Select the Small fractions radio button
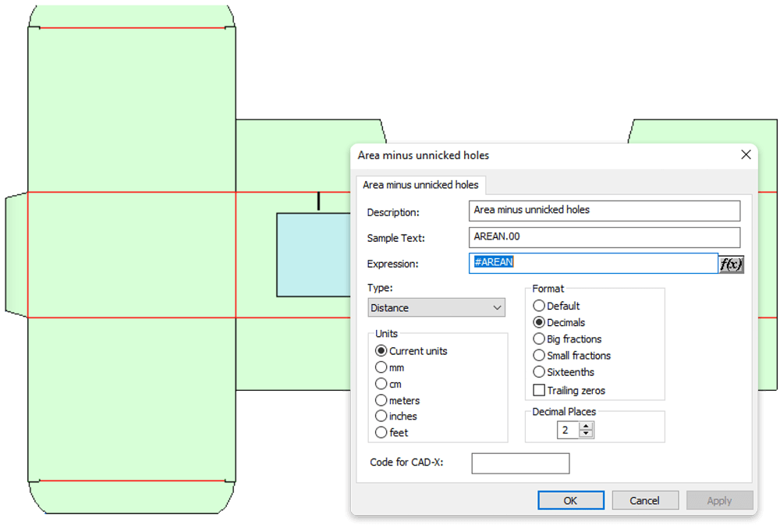 click(539, 356)
